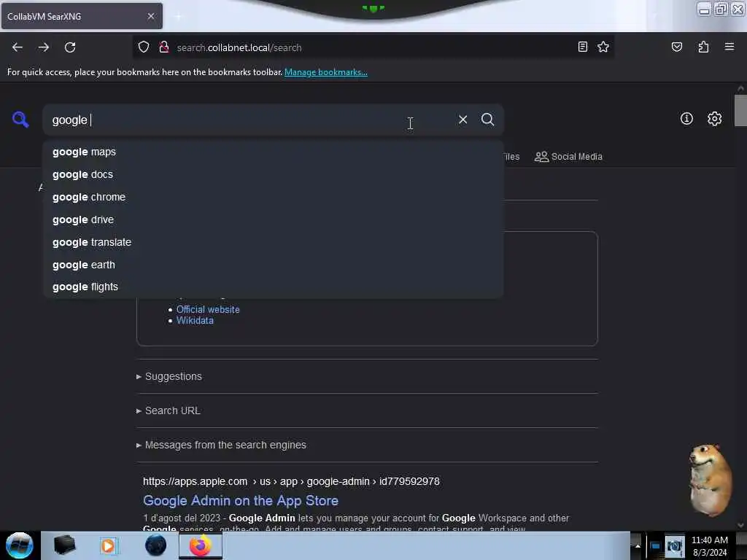Viewport: 747px width, 560px height.
Task: Click the taskbar clock showing 11:40 AM
Action: [709, 546]
